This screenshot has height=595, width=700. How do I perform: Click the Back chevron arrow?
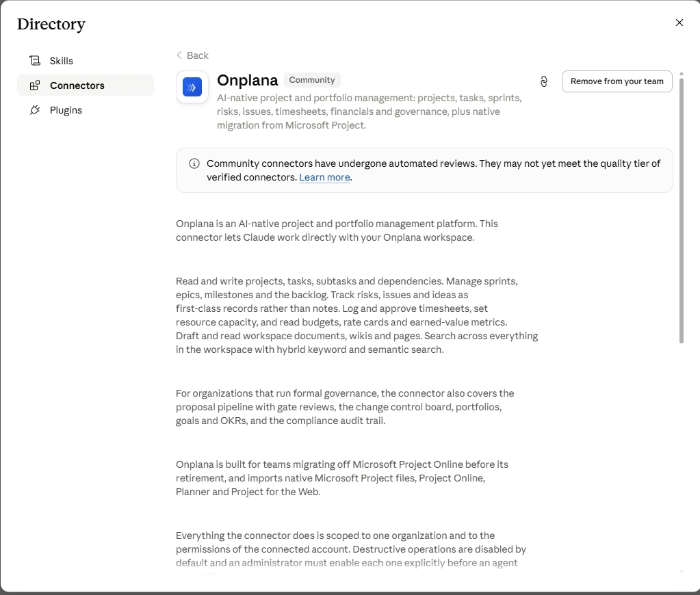179,55
